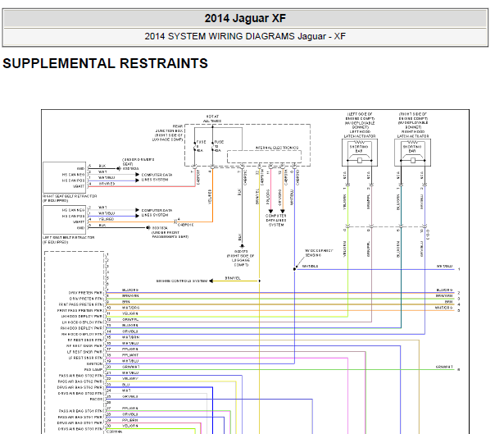Click the "HOT AT ALL TIMES" label
This screenshot has height=434, width=504.
pos(212,119)
